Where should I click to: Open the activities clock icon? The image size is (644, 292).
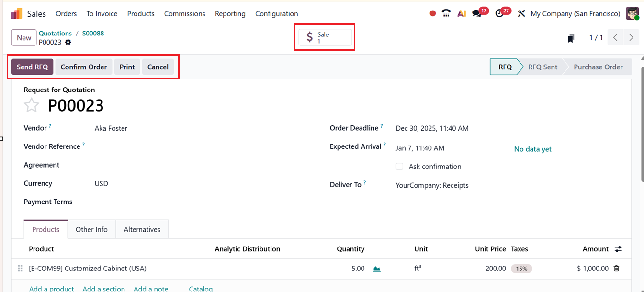[x=500, y=13]
